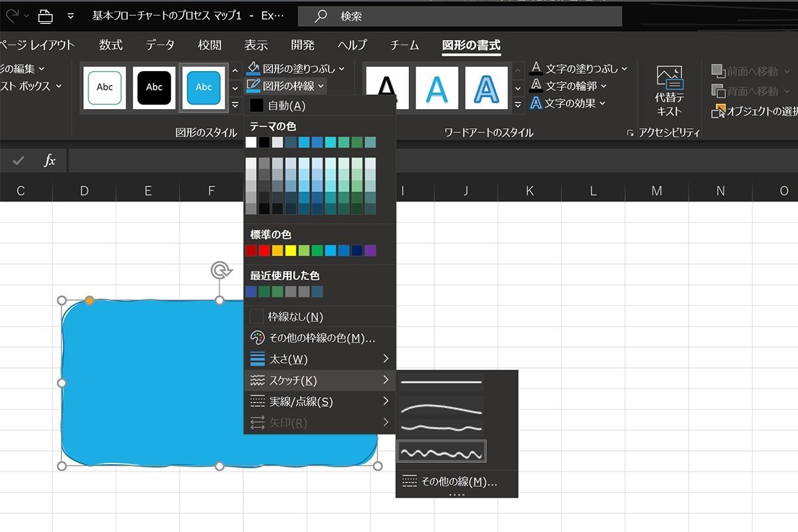The image size is (798, 532).
Task: Pick the yellow standard color swatch
Action: (x=291, y=251)
